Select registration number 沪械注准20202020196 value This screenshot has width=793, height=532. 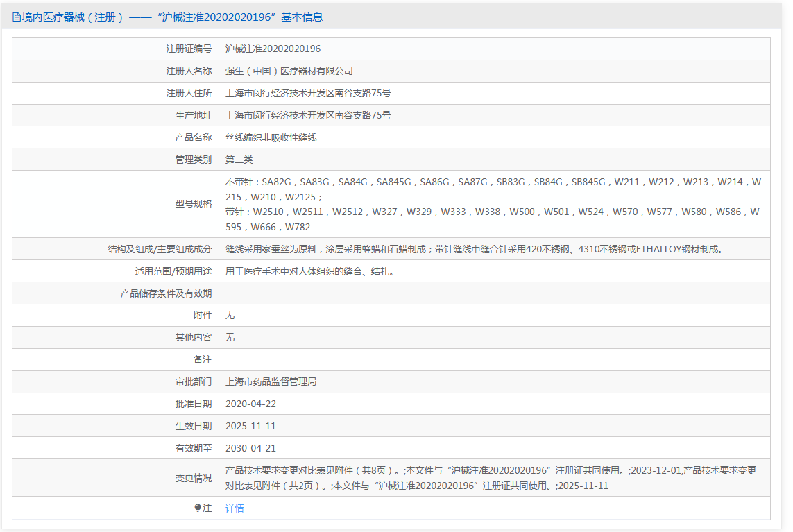point(273,49)
